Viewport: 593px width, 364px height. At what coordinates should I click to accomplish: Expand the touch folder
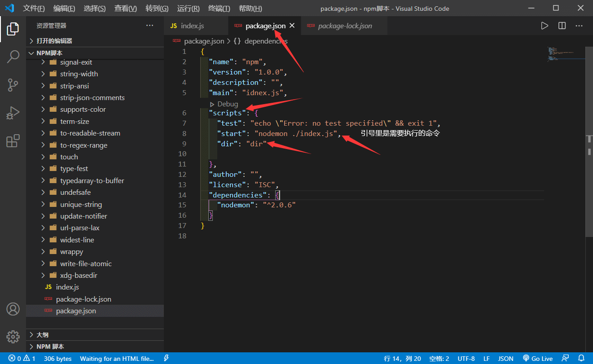95,157
